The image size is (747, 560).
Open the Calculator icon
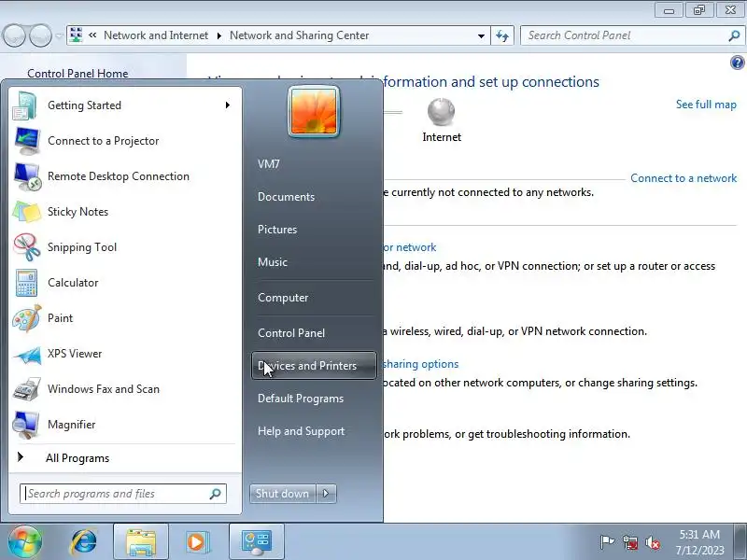pos(26,283)
